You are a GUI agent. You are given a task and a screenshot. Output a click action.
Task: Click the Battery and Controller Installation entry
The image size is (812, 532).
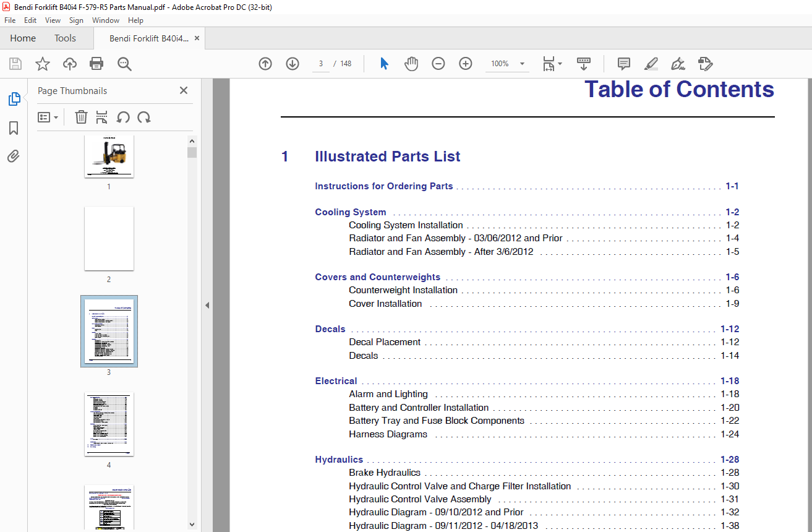419,408
